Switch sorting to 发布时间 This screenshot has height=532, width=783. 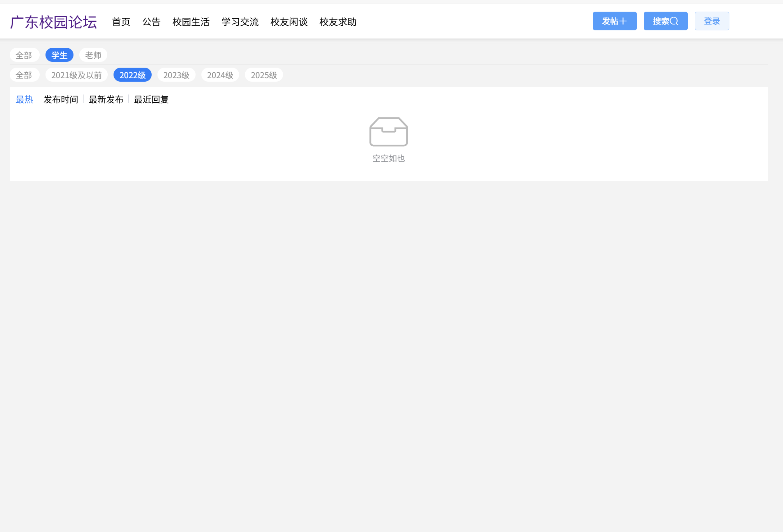click(61, 100)
